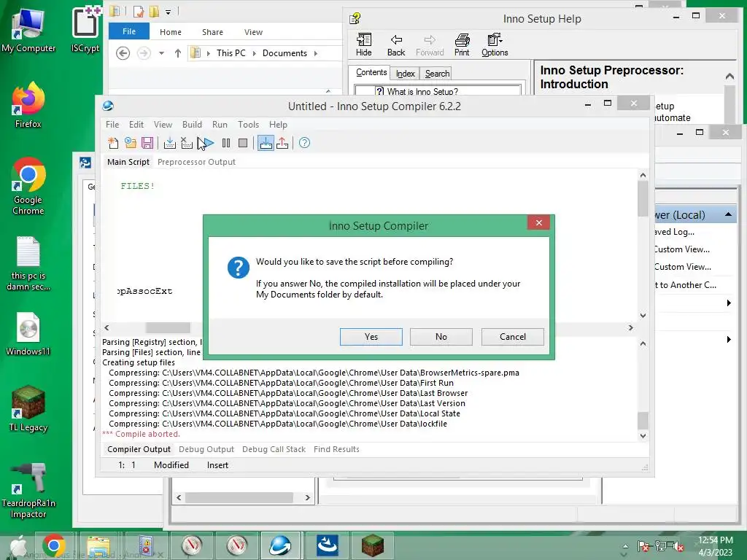Select the Contents tab in Help
This screenshot has width=747, height=560.
pyautogui.click(x=371, y=72)
